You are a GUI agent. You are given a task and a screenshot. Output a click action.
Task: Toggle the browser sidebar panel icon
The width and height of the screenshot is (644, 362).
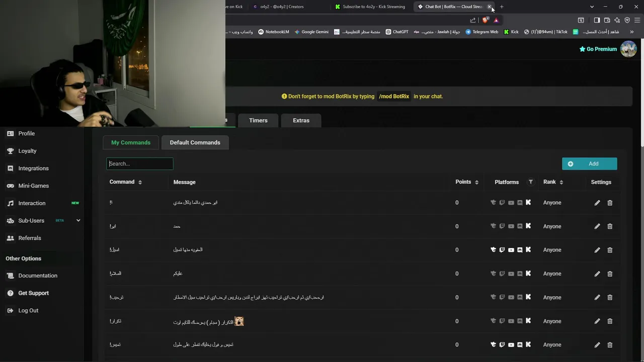(597, 20)
